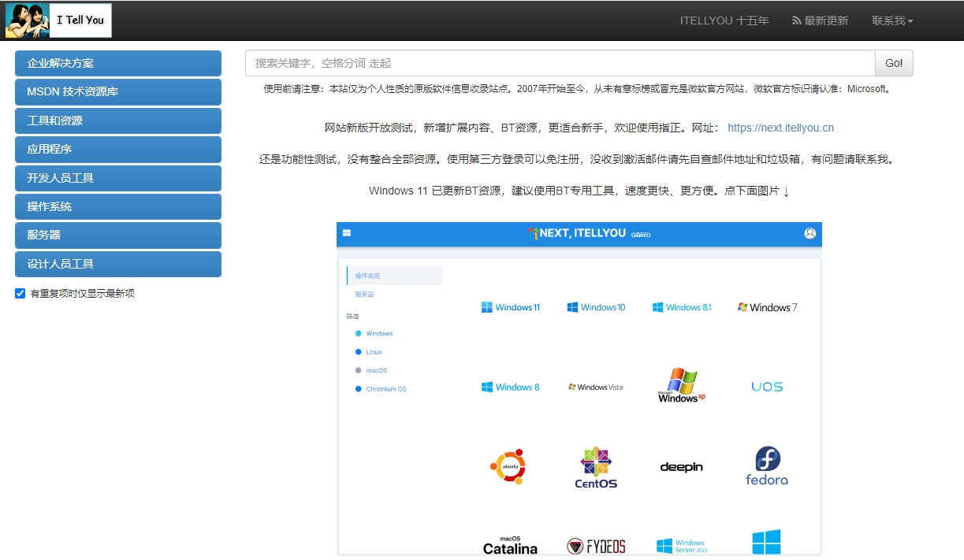Screen dimensions: 964x560
Task: Click the Windows 11 已更新BT资源 notice line
Action: (x=579, y=191)
